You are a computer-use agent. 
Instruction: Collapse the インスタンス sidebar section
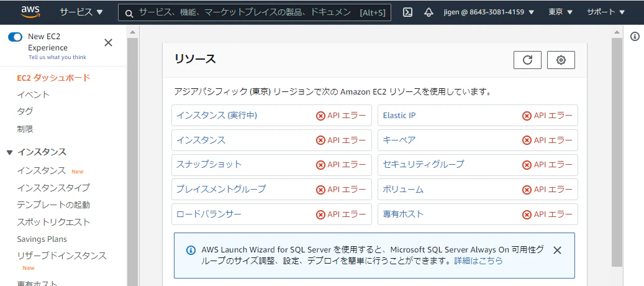[x=11, y=152]
